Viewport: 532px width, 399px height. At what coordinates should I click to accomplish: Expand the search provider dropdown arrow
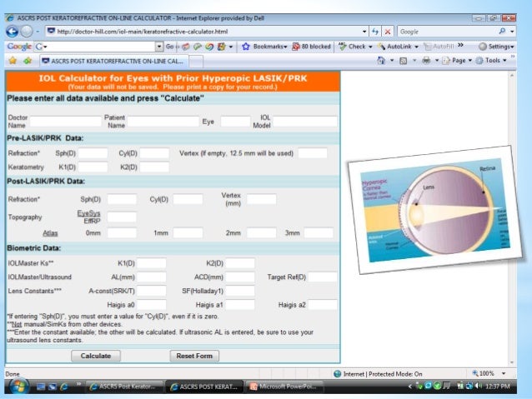[512, 31]
